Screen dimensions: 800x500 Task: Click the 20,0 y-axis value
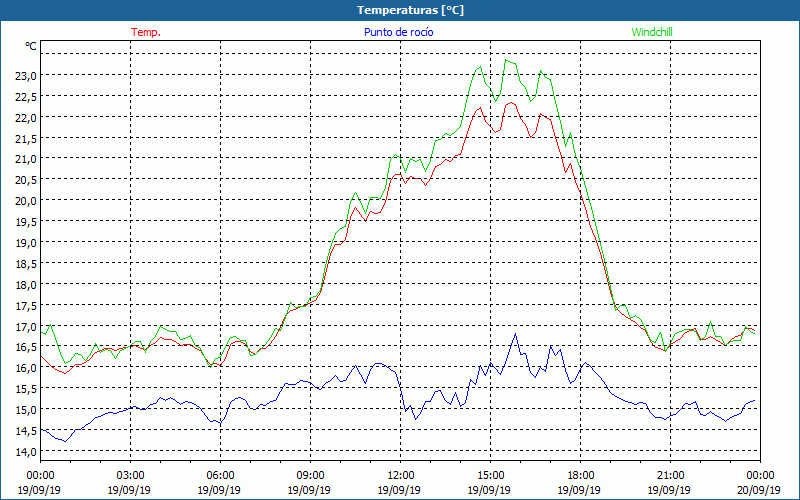(x=27, y=201)
